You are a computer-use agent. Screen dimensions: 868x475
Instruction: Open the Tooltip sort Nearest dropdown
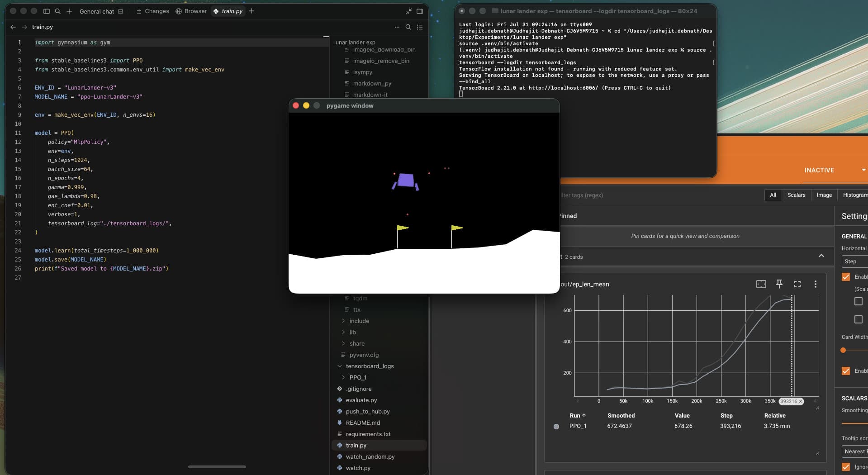pyautogui.click(x=854, y=451)
